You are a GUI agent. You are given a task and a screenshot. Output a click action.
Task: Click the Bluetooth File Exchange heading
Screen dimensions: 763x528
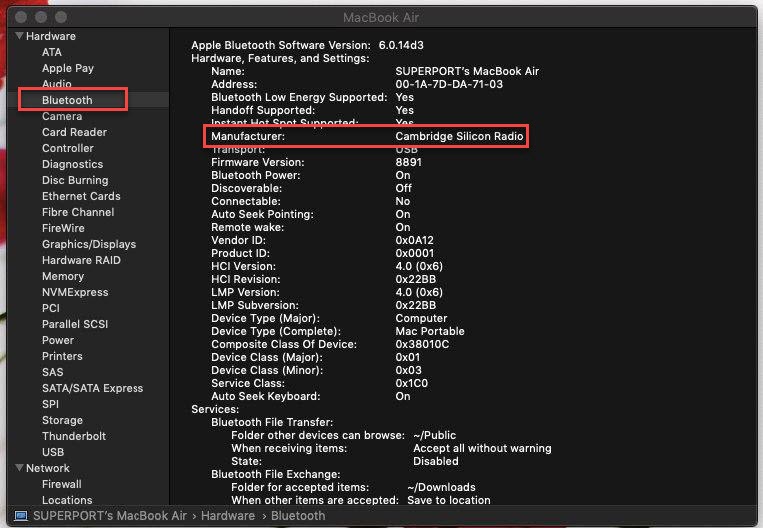point(275,474)
